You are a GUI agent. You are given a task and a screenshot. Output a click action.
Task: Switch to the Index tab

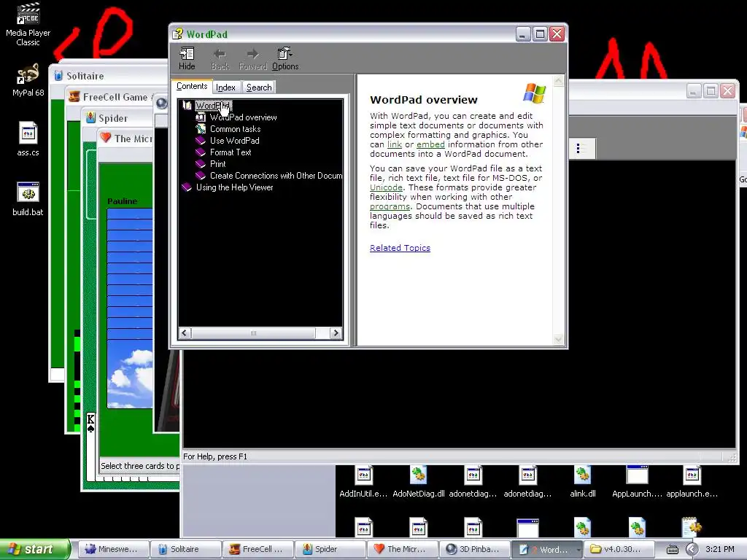click(225, 87)
